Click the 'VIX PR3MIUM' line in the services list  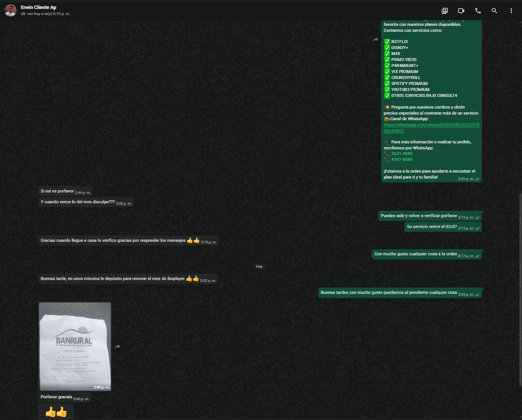click(405, 71)
